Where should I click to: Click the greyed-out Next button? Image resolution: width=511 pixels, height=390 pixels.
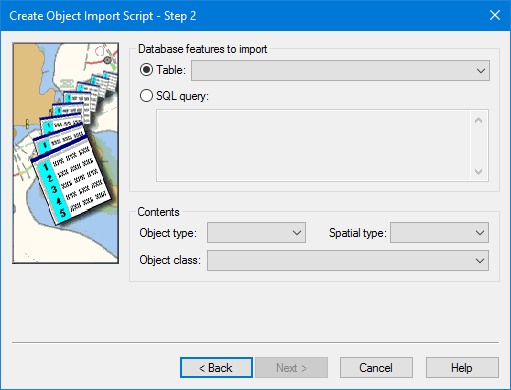pyautogui.click(x=291, y=368)
